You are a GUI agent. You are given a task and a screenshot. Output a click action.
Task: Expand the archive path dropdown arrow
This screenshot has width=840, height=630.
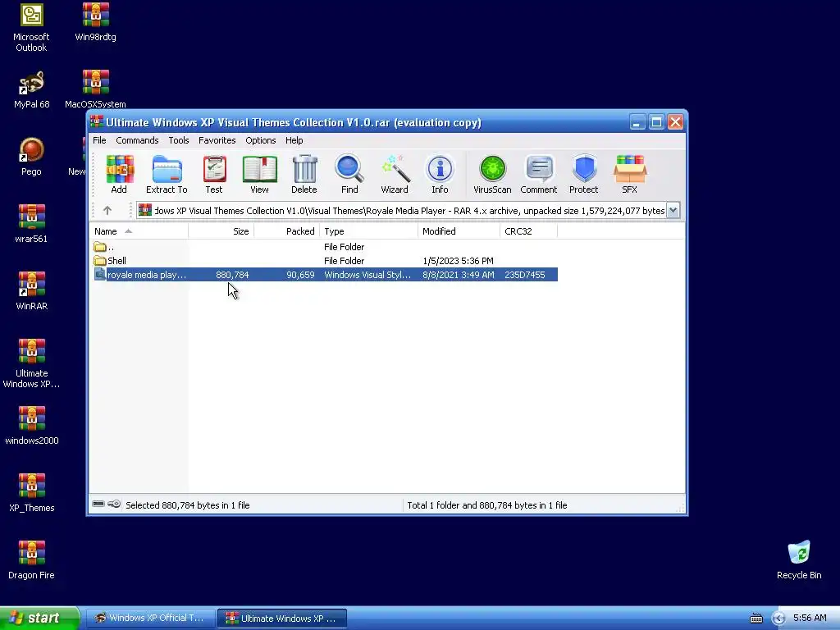673,211
